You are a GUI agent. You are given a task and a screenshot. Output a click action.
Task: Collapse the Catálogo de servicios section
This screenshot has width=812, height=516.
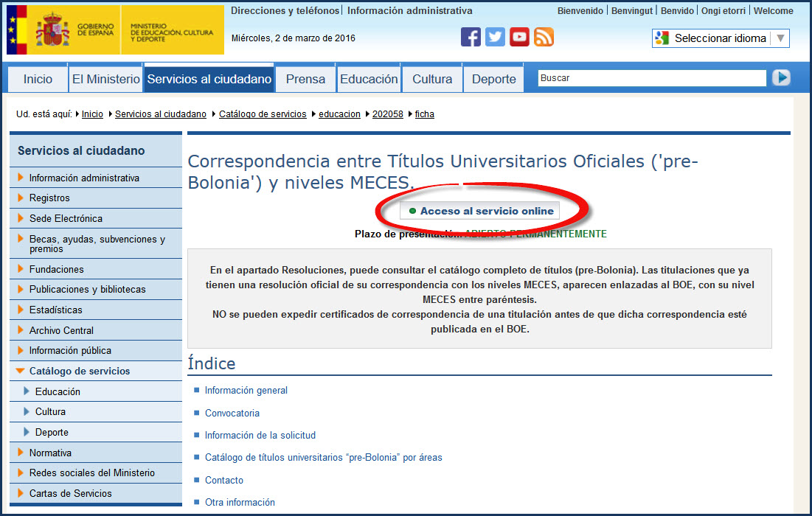[79, 371]
